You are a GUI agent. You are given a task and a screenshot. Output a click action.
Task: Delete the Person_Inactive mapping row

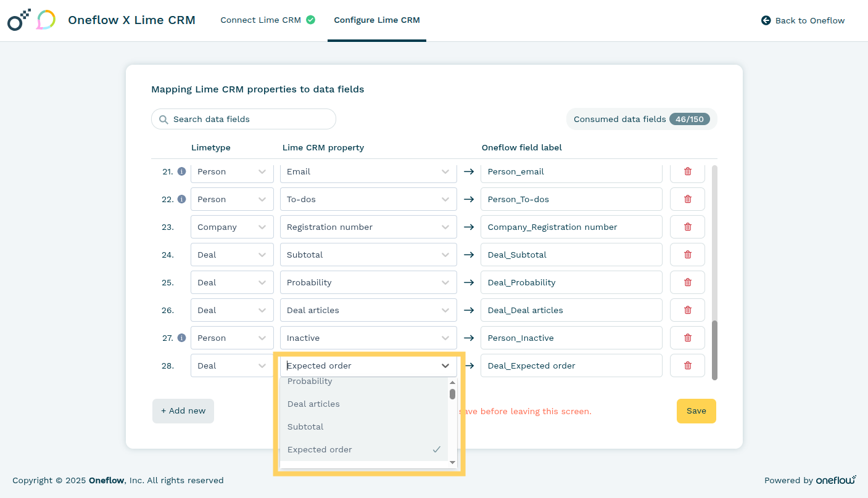687,338
